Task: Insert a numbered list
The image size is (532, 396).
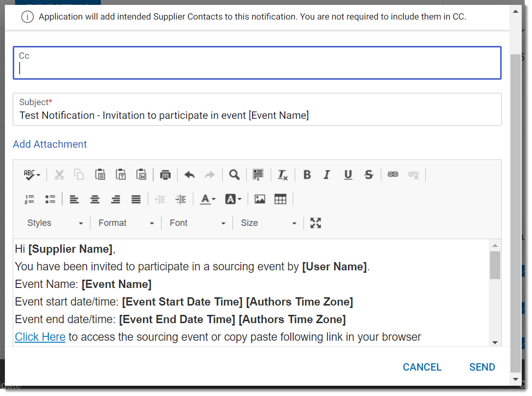Action: pos(29,199)
